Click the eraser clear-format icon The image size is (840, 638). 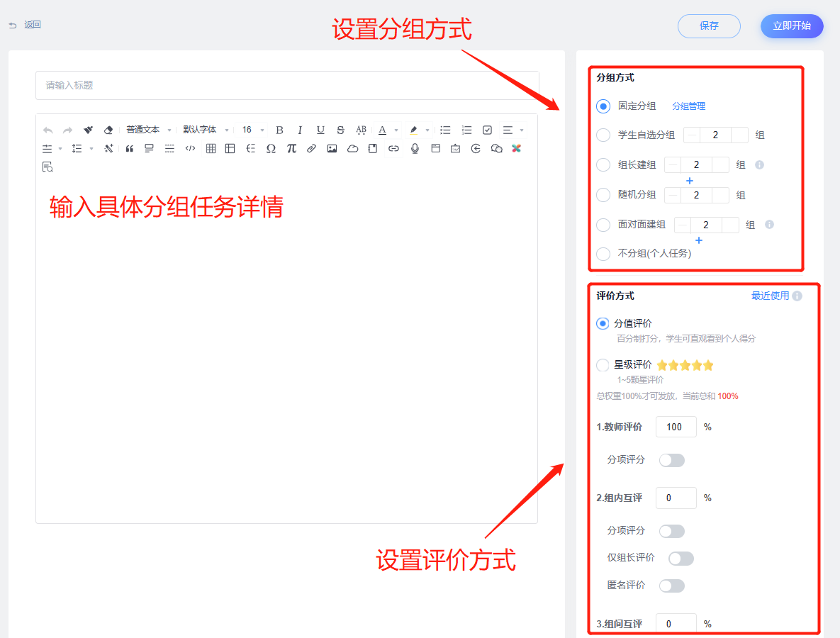[108, 130]
